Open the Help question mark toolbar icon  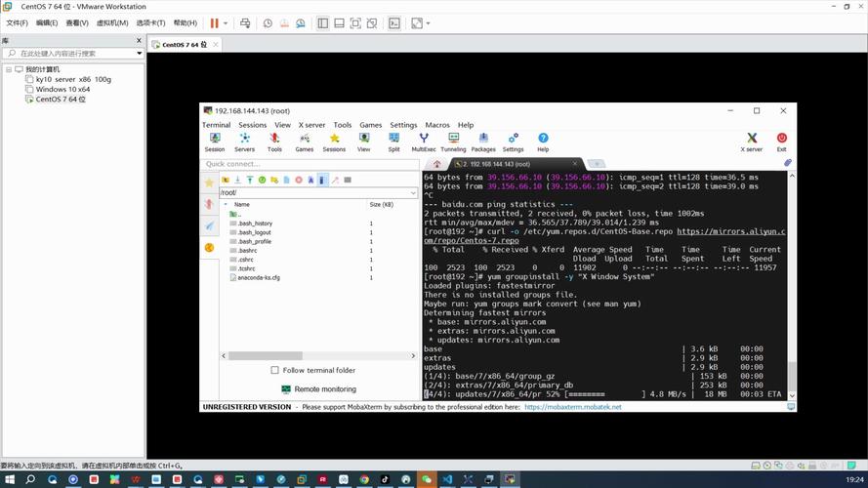pyautogui.click(x=543, y=142)
